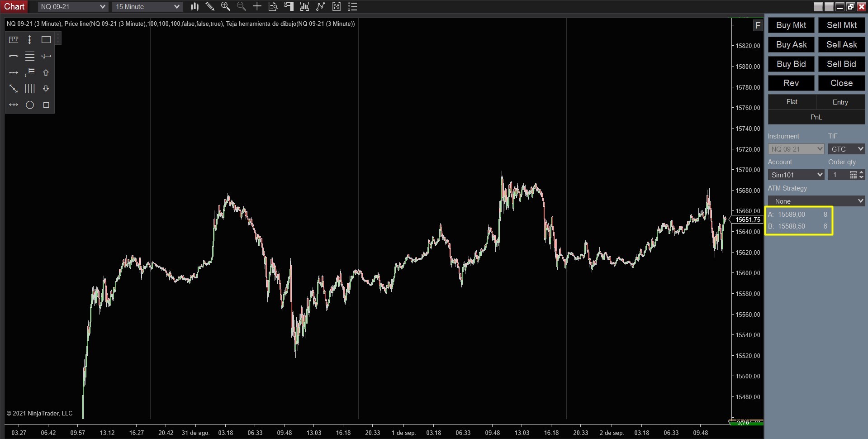The image size is (868, 439).
Task: Toggle the chart data series properties icon
Action: pyautogui.click(x=304, y=6)
